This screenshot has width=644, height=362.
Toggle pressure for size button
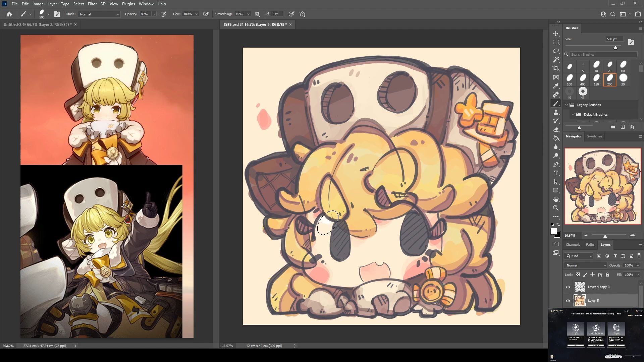point(291,14)
